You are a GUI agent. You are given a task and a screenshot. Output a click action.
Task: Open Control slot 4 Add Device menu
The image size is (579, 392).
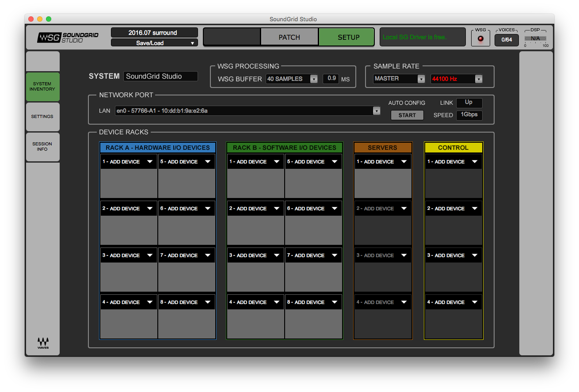[453, 302]
